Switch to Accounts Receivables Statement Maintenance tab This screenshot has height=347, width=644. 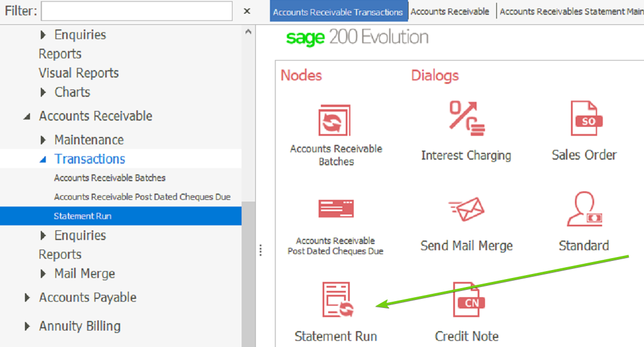[x=570, y=11]
